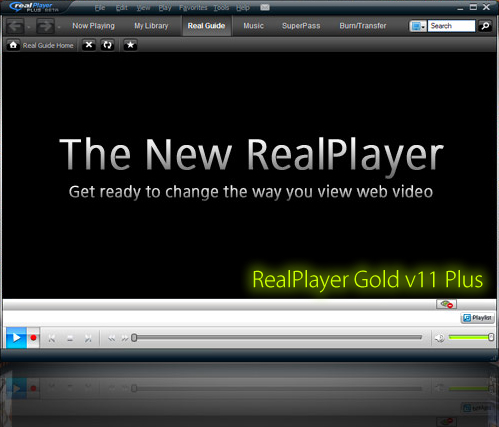
Task: Go to the SuperPass tab
Action: pyautogui.click(x=301, y=26)
